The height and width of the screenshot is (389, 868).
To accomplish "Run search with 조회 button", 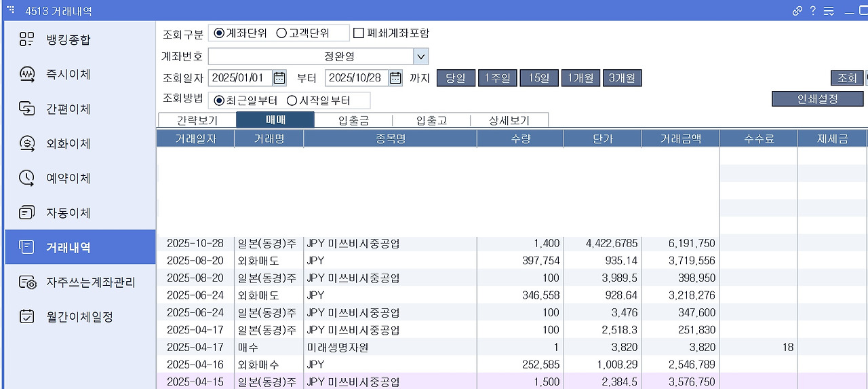I will (847, 78).
